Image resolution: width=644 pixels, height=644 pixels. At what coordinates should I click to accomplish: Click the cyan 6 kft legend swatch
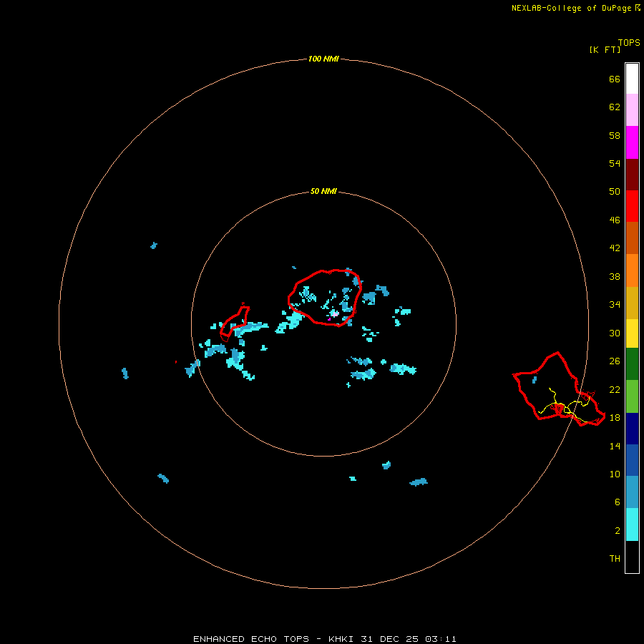coord(632,525)
